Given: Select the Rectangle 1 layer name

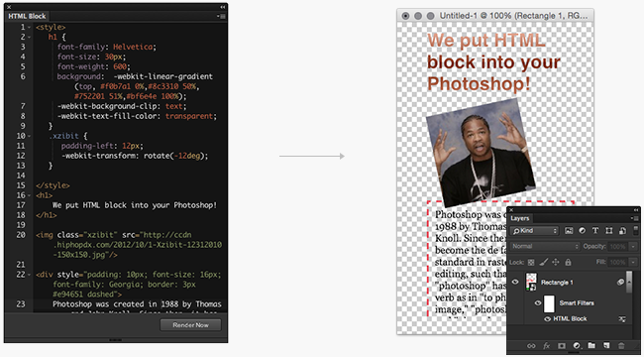Looking at the screenshot, I should [x=557, y=283].
